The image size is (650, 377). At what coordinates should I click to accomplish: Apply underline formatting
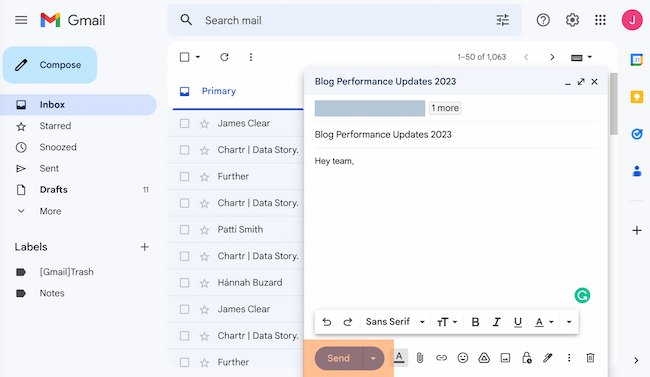coord(517,322)
